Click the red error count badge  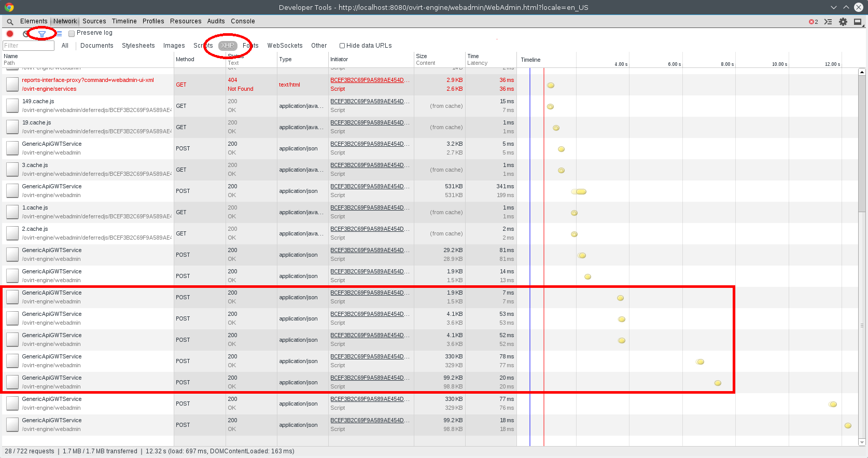pos(813,22)
